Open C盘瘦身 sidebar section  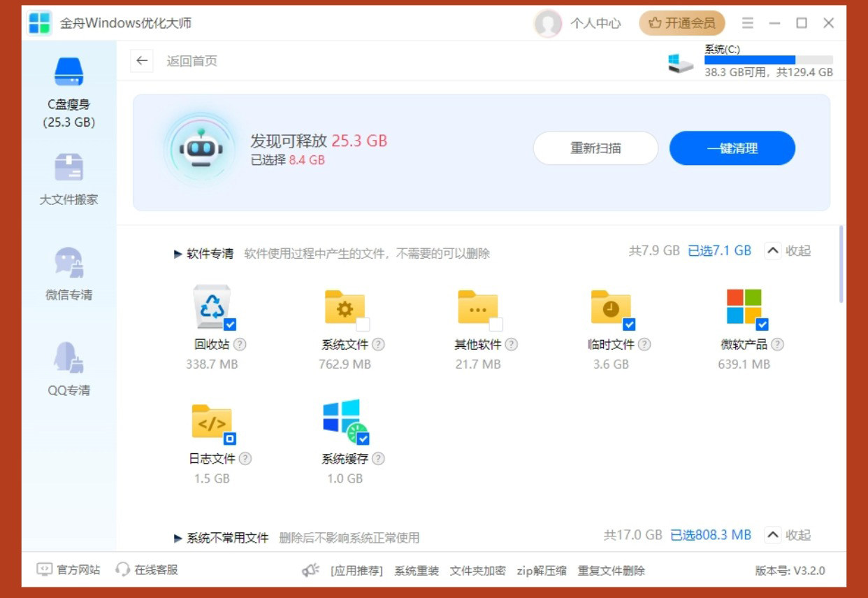click(68, 92)
